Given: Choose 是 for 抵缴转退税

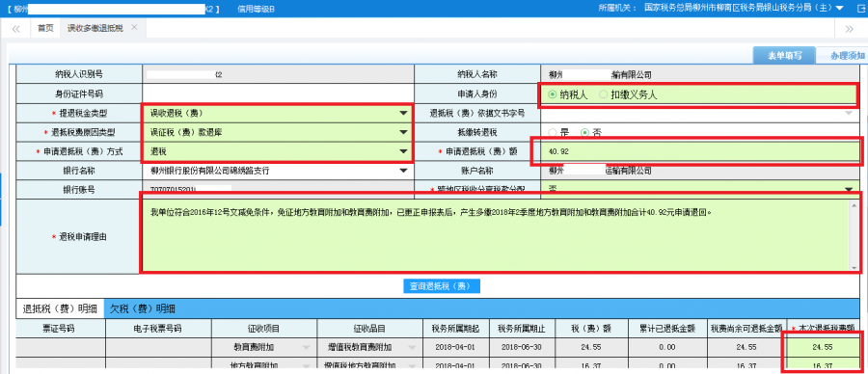Looking at the screenshot, I should [x=553, y=132].
